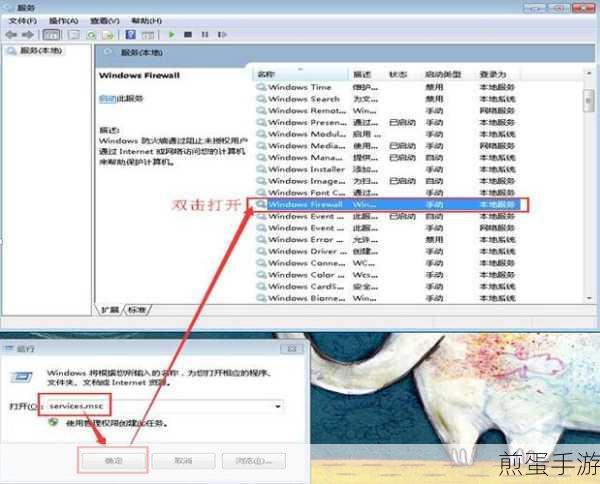The image size is (600, 484).
Task: Stop the service with the square stop icon
Action: pos(188,35)
